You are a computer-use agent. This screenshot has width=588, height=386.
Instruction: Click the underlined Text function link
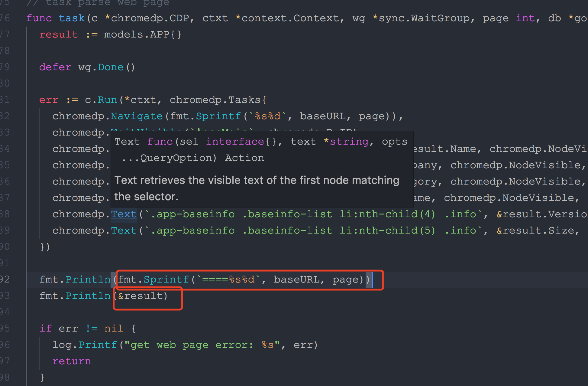124,214
